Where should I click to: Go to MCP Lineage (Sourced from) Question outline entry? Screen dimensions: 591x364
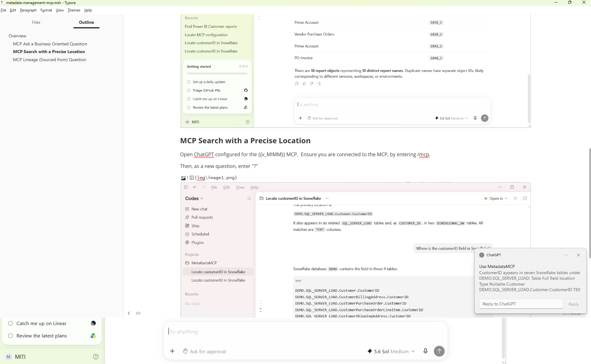49,60
